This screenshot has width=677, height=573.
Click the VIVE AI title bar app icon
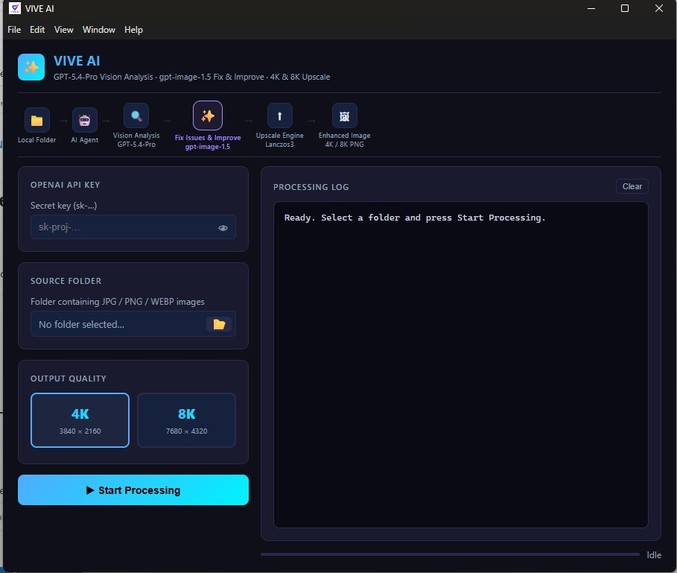15,8
